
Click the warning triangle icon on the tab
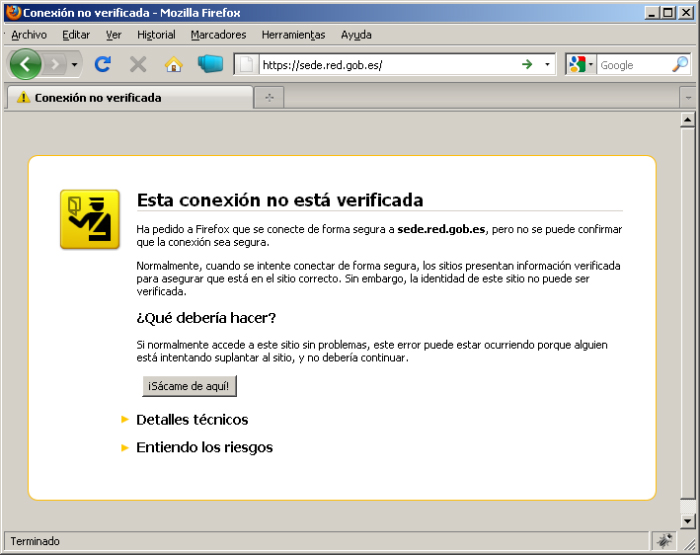pyautogui.click(x=23, y=97)
